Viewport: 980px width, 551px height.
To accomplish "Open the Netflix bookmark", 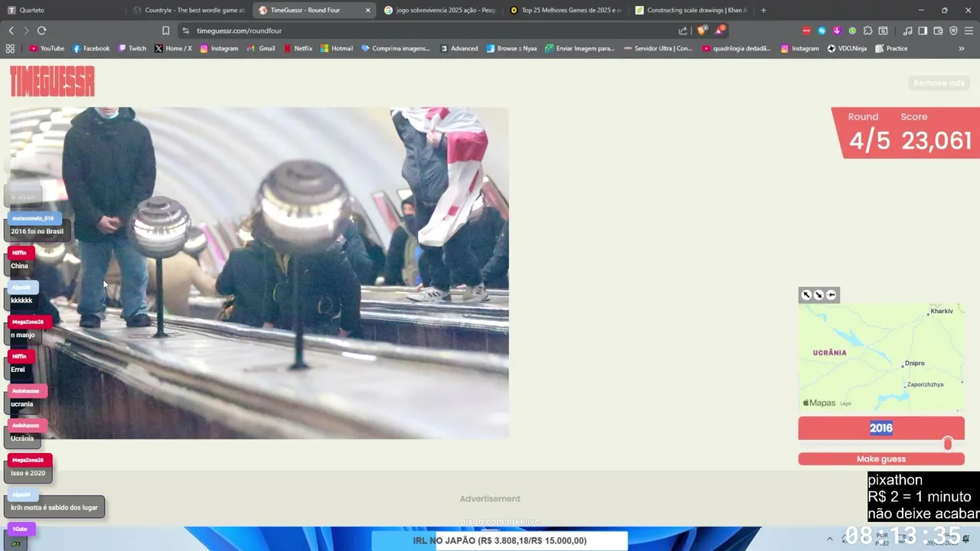I will [298, 48].
